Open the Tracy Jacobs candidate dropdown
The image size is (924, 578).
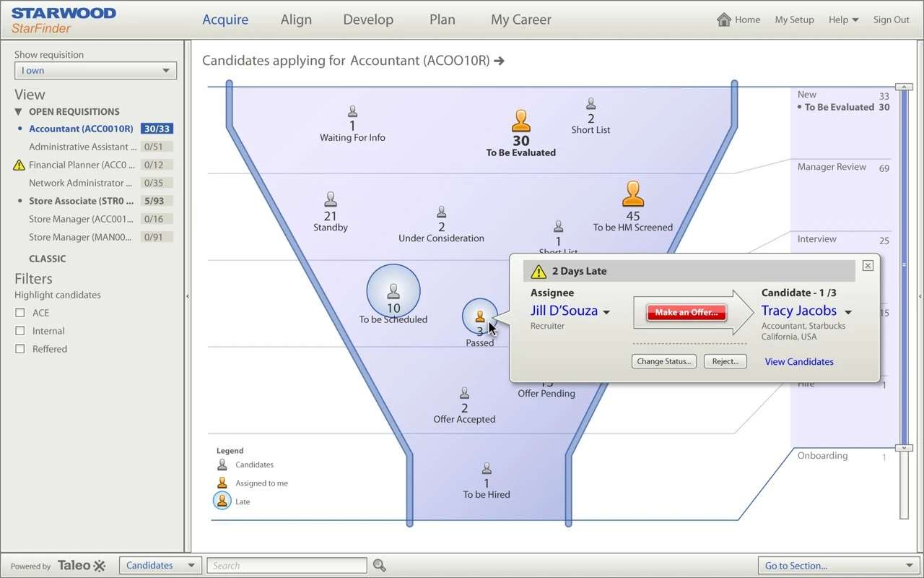(x=848, y=313)
